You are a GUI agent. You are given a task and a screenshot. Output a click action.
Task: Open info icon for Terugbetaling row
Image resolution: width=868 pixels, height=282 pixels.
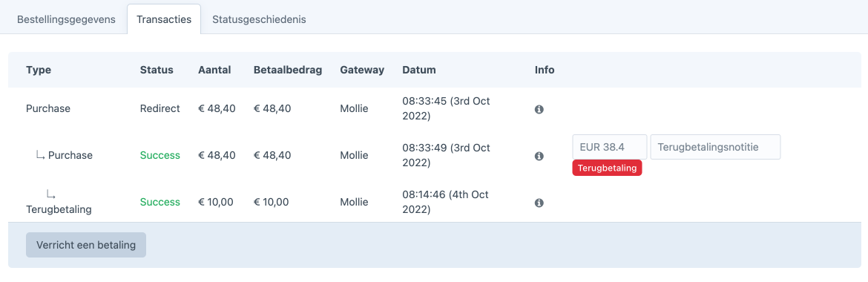tap(539, 203)
